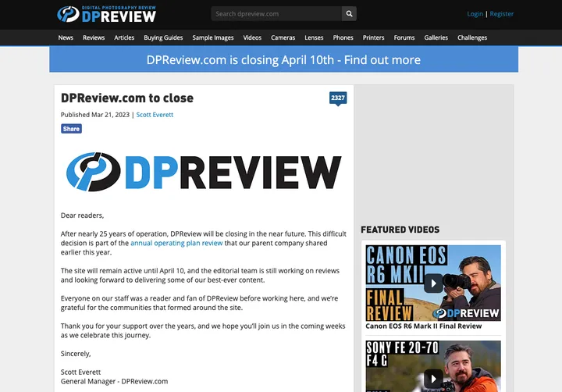Open the Lenses nav item
This screenshot has height=392, width=562.
[314, 37]
